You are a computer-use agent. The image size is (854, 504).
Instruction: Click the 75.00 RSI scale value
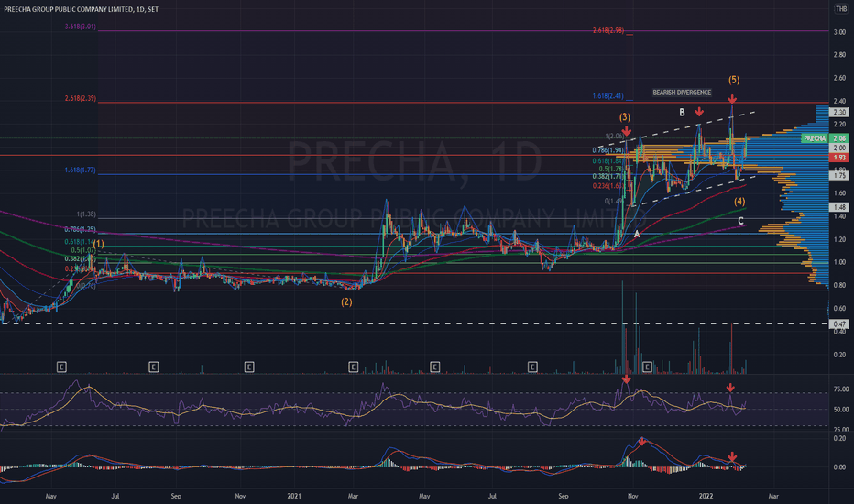pyautogui.click(x=840, y=389)
